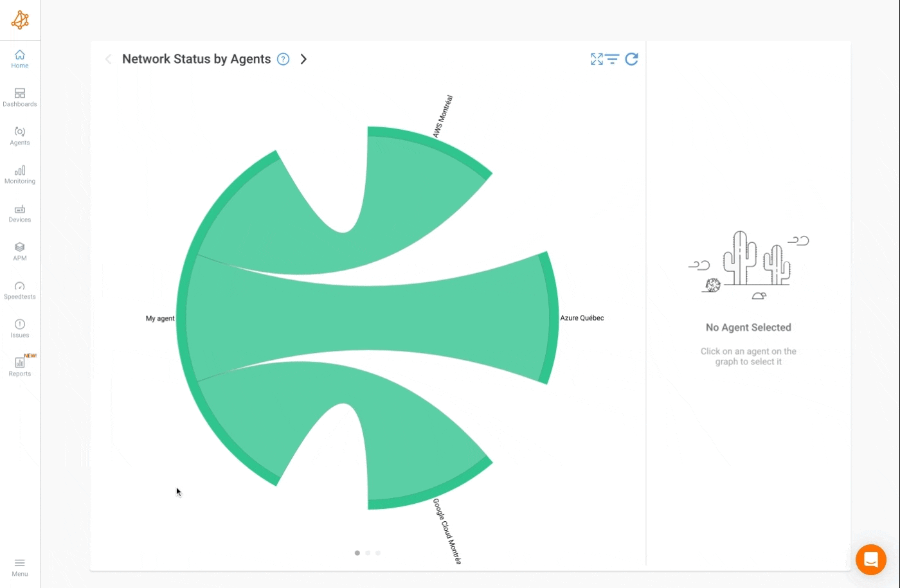Go to the Monitoring section

click(x=19, y=174)
